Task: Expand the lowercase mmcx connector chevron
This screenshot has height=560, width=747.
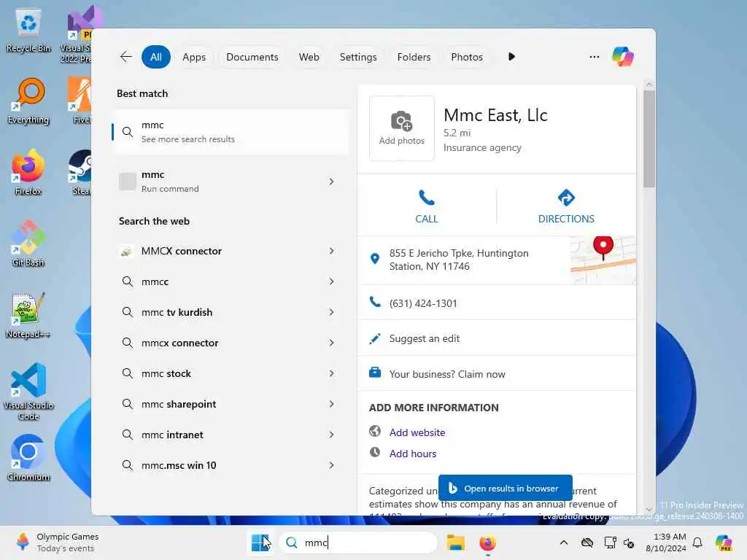Action: pos(332,343)
